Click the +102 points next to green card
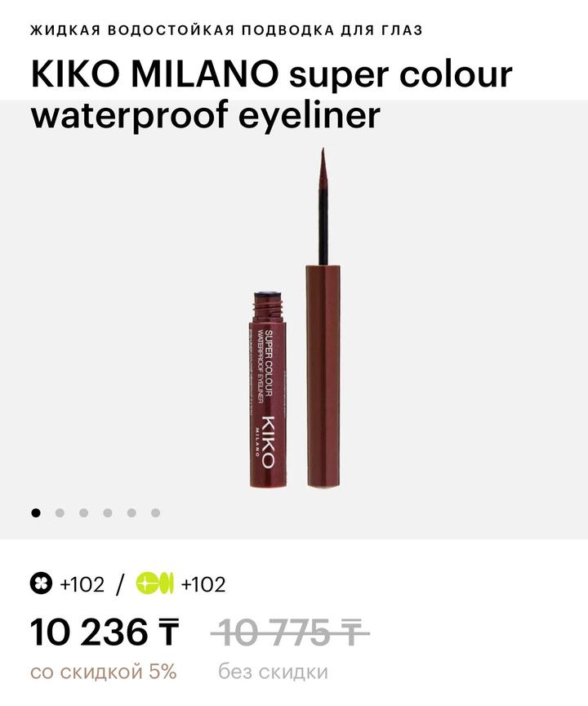The width and height of the screenshot is (588, 706). [x=203, y=584]
